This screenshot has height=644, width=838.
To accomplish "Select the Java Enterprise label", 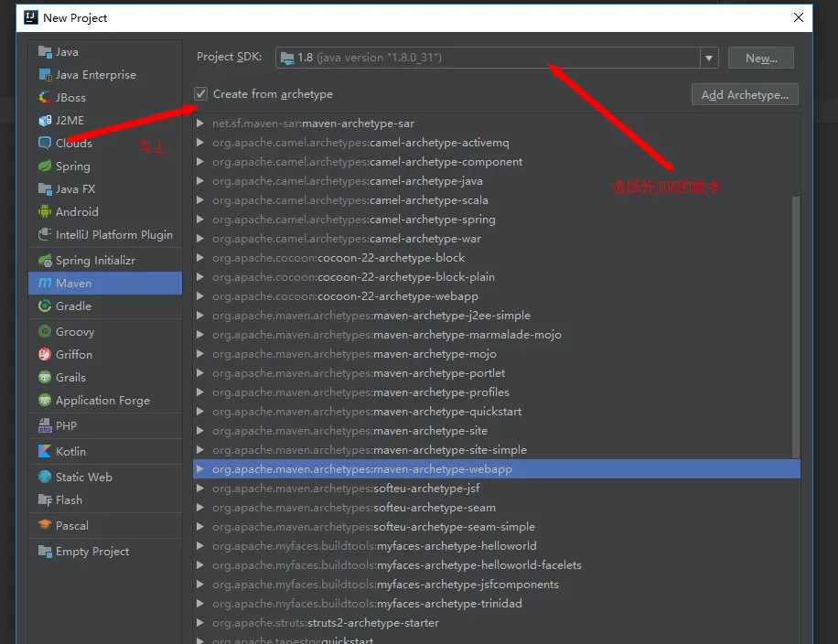I will tap(96, 75).
